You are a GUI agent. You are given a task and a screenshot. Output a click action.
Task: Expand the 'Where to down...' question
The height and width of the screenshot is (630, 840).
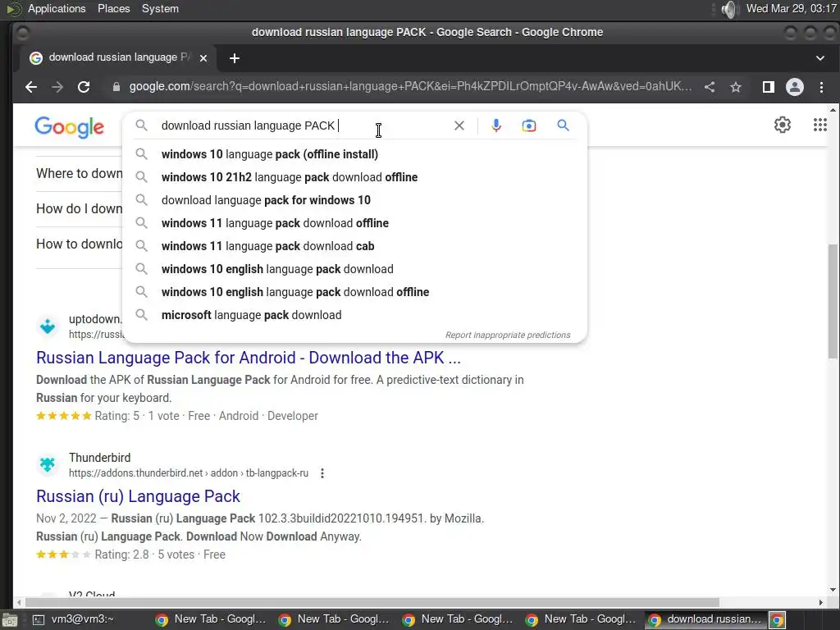[x=80, y=174]
